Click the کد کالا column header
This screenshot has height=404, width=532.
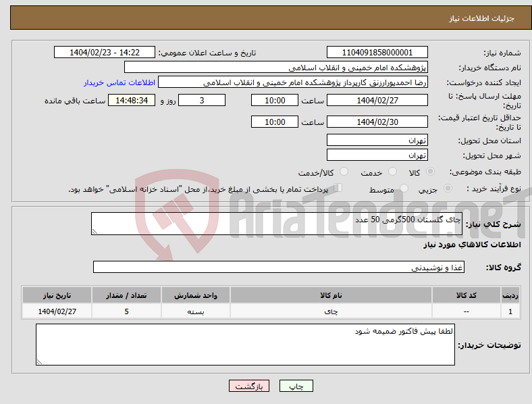tap(467, 295)
